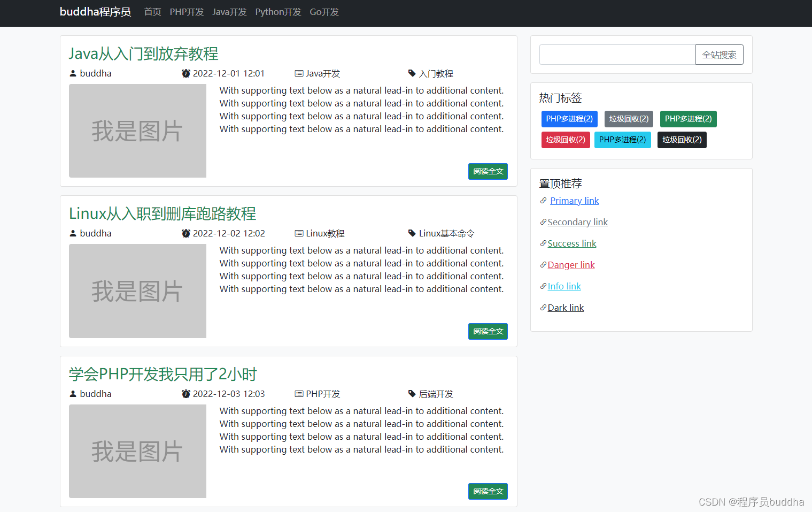This screenshot has width=812, height=512.
Task: Click the green PHP多进程(2) tag
Action: 688,119
